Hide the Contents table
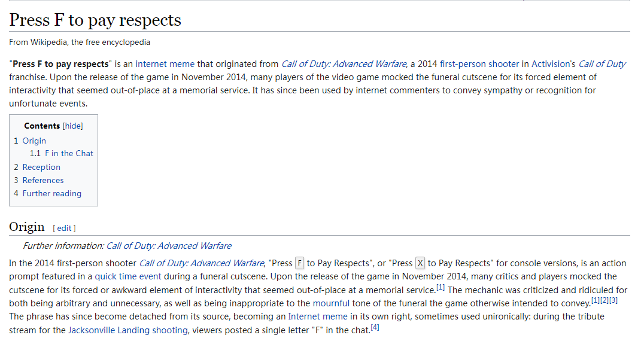The width and height of the screenshot is (644, 347). coord(72,126)
